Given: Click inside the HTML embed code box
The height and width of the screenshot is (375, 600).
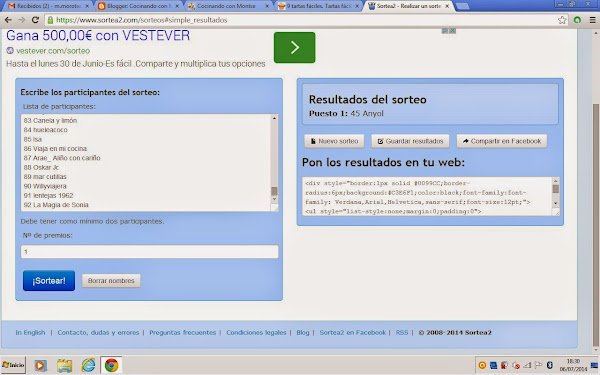Looking at the screenshot, I should (427, 197).
